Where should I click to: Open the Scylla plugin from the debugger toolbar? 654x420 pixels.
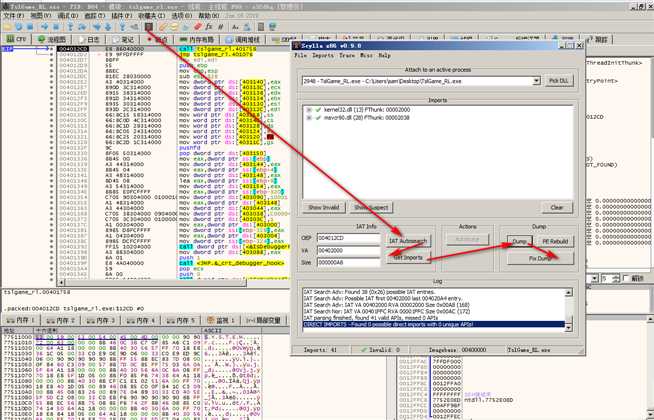tap(148, 27)
